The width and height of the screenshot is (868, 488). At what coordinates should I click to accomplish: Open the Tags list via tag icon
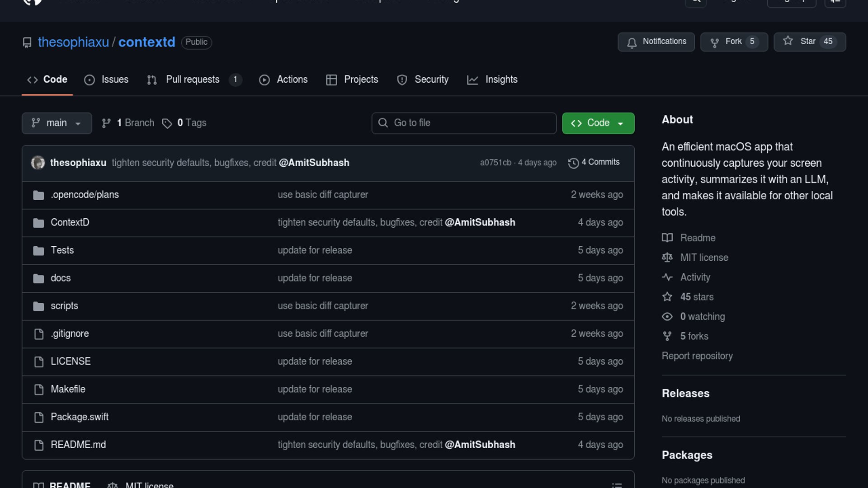tap(167, 123)
